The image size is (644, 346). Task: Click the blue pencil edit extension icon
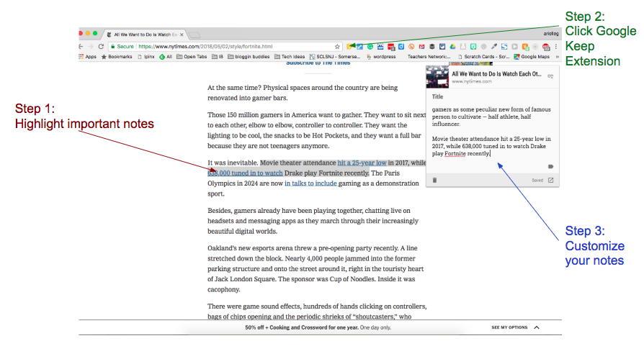359,47
